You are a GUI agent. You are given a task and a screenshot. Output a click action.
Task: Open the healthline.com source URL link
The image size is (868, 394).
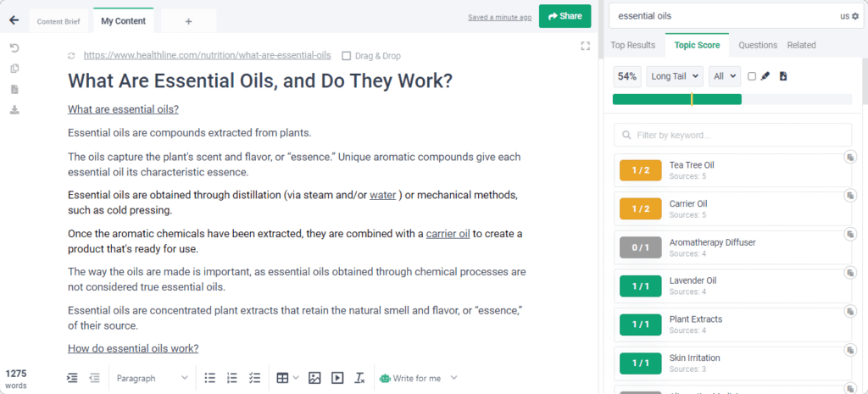(207, 56)
